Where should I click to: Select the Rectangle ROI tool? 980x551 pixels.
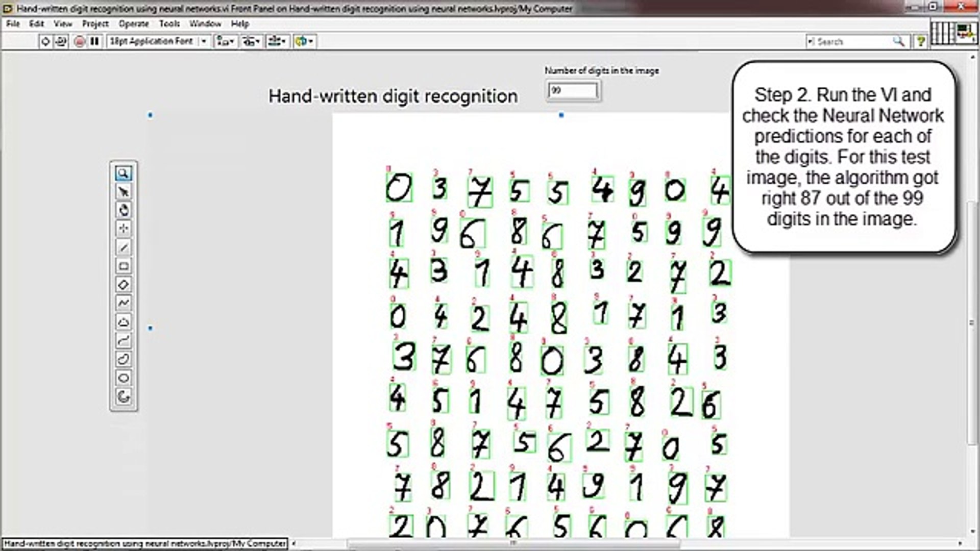coord(123,266)
